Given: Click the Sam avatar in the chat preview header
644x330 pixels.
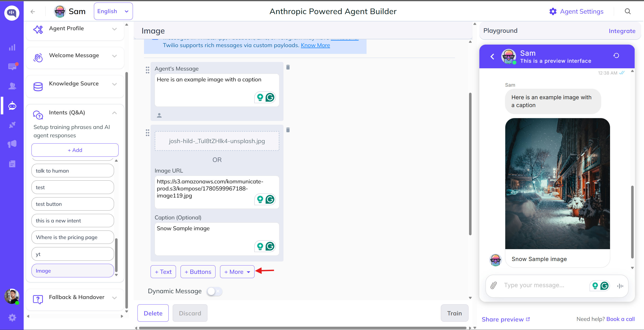Looking at the screenshot, I should pyautogui.click(x=509, y=56).
